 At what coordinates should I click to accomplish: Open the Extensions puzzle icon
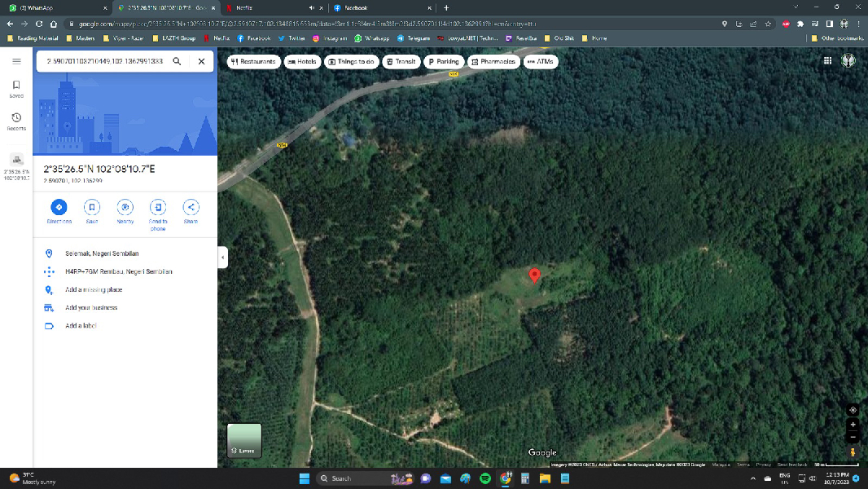pos(800,24)
